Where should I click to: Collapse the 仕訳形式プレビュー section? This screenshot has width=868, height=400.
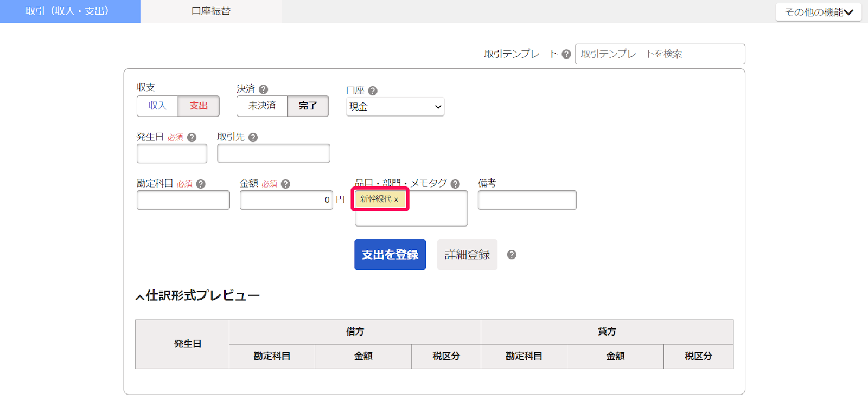coord(197,296)
